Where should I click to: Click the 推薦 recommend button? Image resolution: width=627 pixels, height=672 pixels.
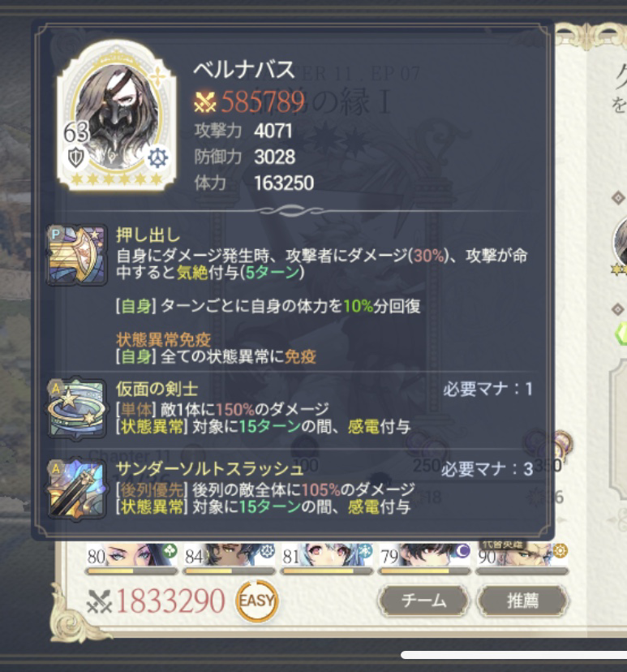(x=522, y=601)
